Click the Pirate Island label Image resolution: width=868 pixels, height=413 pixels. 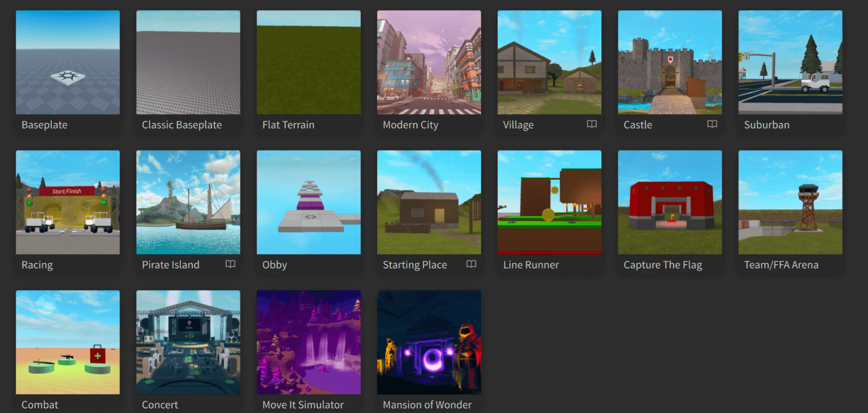[x=170, y=264]
